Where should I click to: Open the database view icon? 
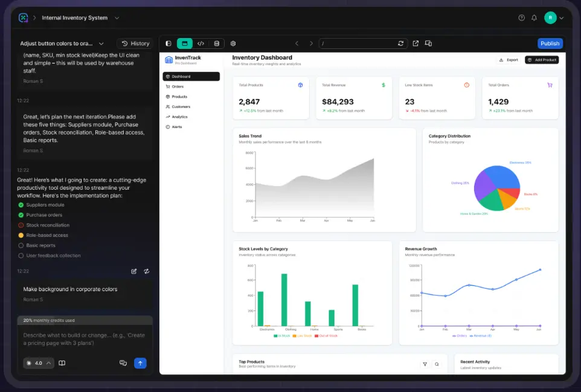tap(217, 43)
